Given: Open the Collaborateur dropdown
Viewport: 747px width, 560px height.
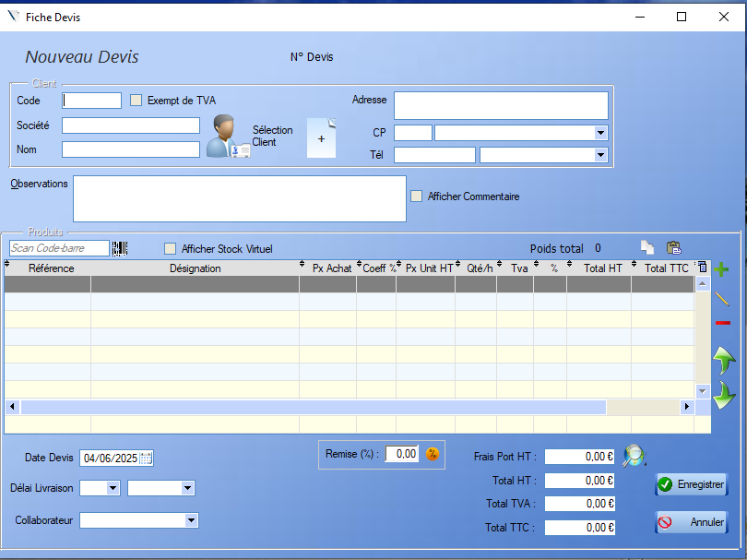Looking at the screenshot, I should click(x=191, y=520).
